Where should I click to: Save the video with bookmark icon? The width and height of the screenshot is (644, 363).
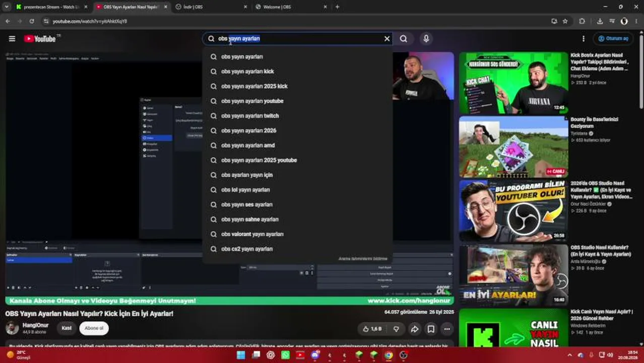coord(431,329)
